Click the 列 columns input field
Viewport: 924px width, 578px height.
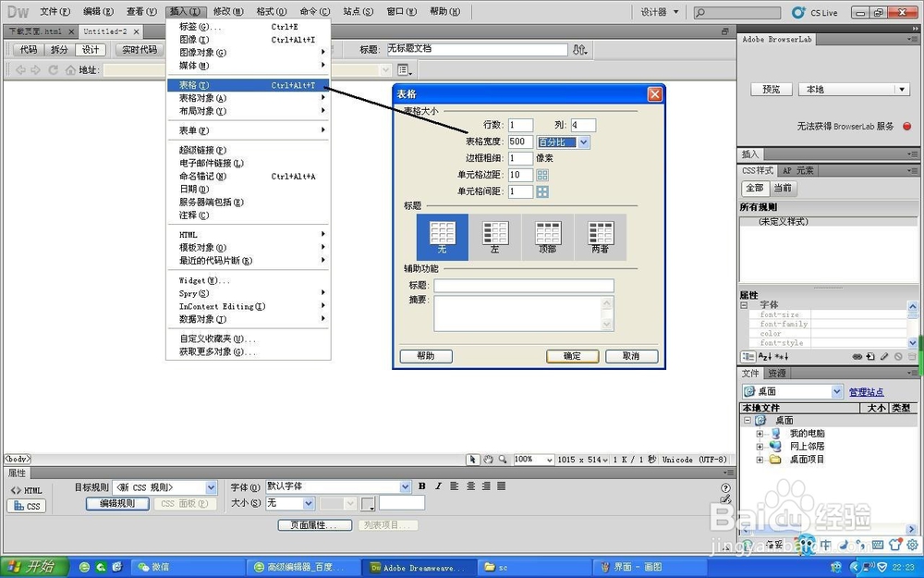[x=583, y=125]
